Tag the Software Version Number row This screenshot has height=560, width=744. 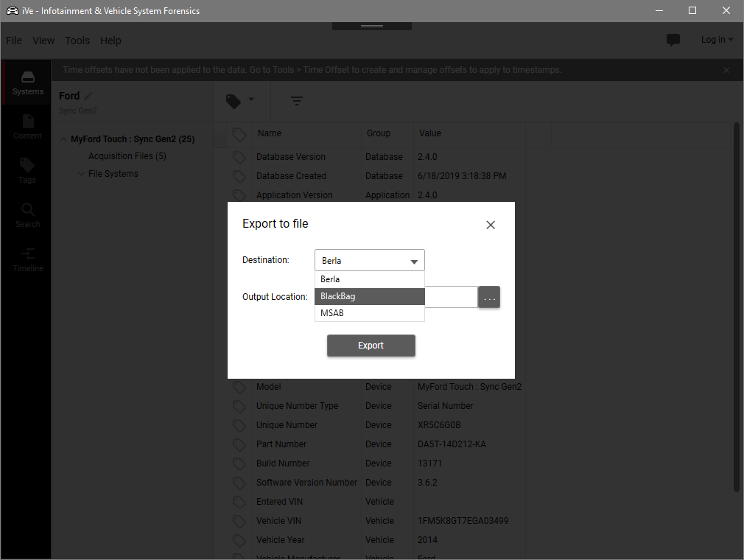point(239,483)
